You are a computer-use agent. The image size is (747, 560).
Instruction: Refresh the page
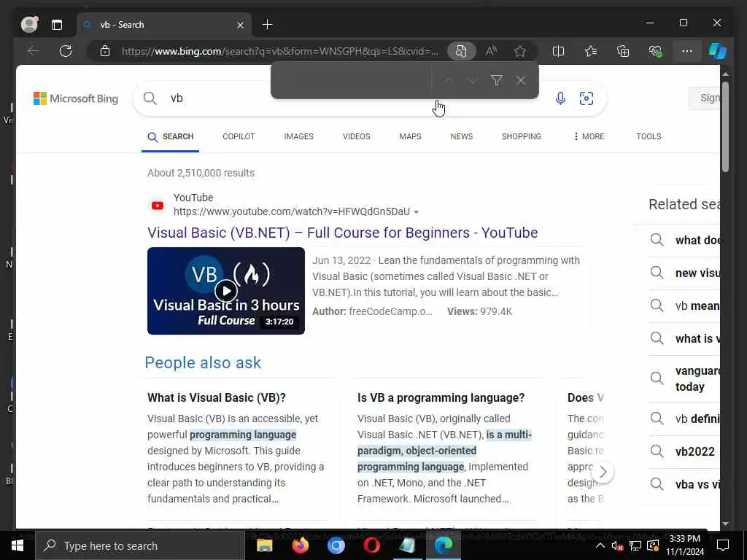[66, 51]
